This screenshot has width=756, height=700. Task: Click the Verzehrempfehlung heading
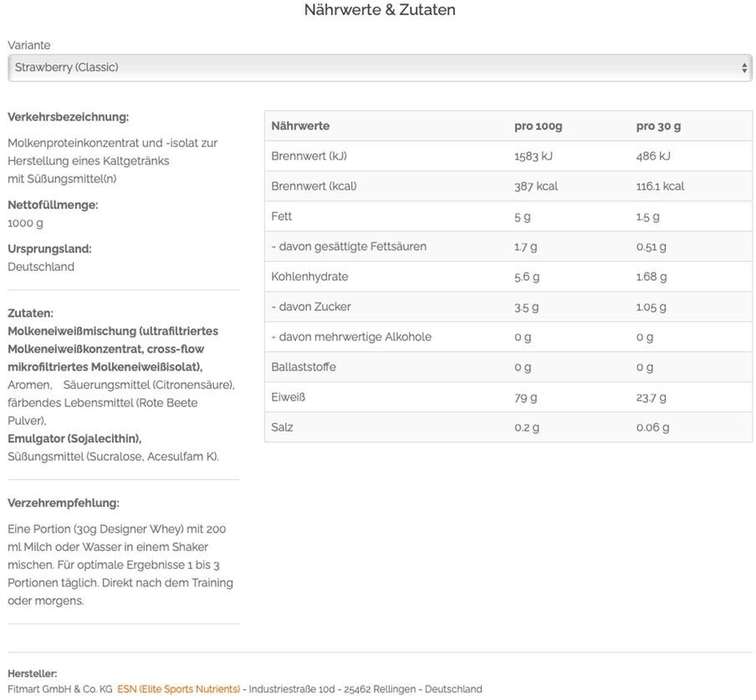pos(64,503)
